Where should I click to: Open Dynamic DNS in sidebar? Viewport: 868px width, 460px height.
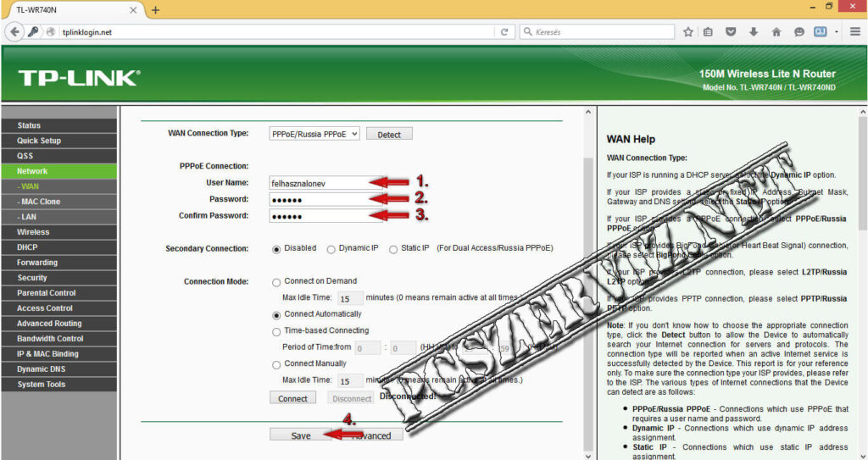coord(59,369)
